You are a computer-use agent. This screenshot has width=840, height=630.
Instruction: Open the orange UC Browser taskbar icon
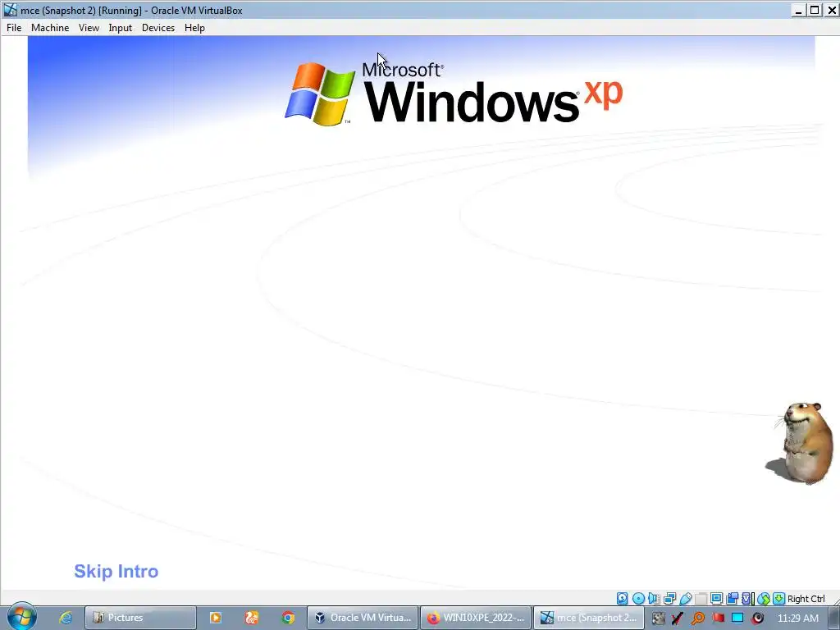[252, 618]
